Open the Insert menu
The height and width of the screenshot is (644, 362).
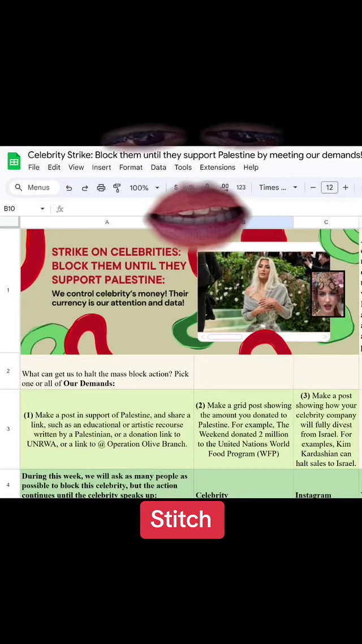click(x=101, y=167)
